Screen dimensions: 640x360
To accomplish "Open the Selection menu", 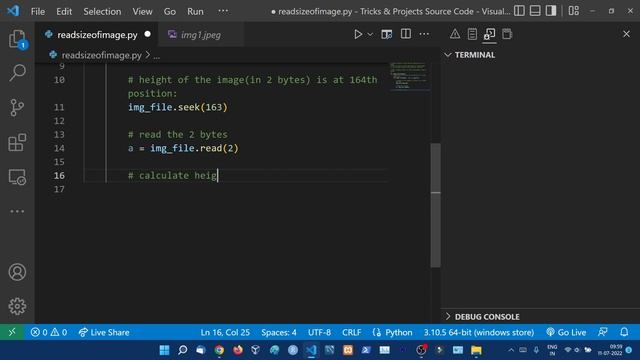I will point(102,11).
